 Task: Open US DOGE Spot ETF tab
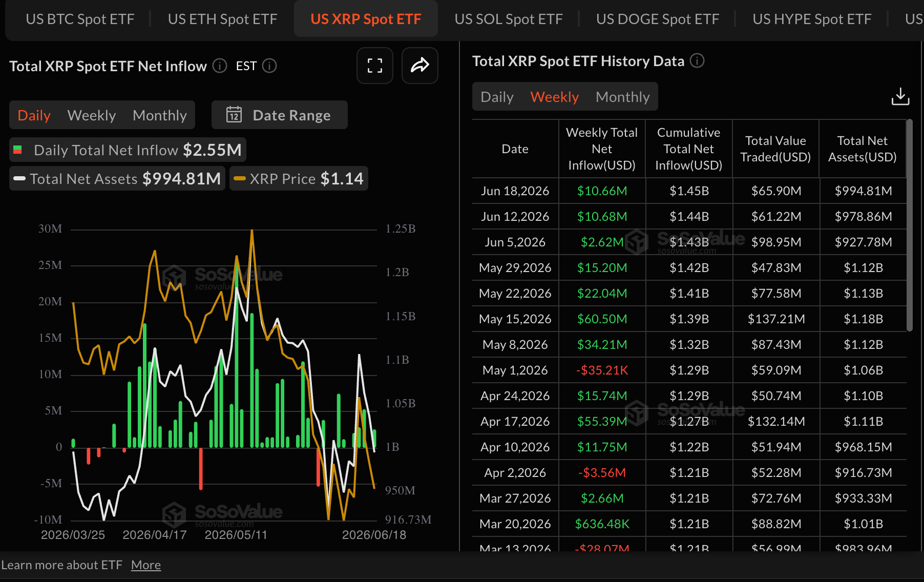[x=658, y=19]
